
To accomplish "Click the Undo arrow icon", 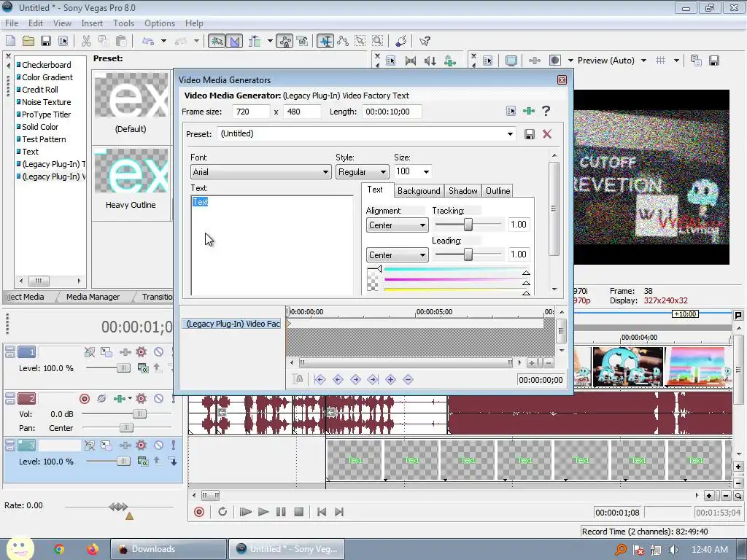I will 148,41.
